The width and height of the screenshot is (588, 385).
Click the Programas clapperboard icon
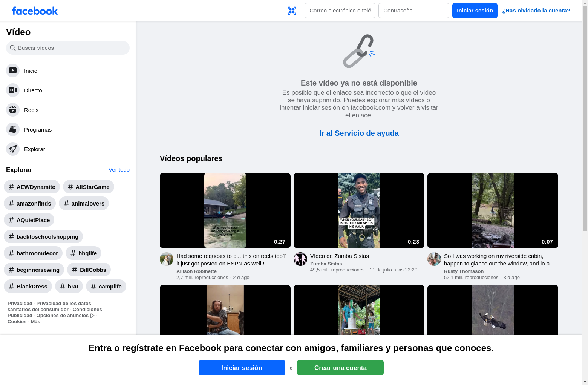pyautogui.click(x=13, y=129)
